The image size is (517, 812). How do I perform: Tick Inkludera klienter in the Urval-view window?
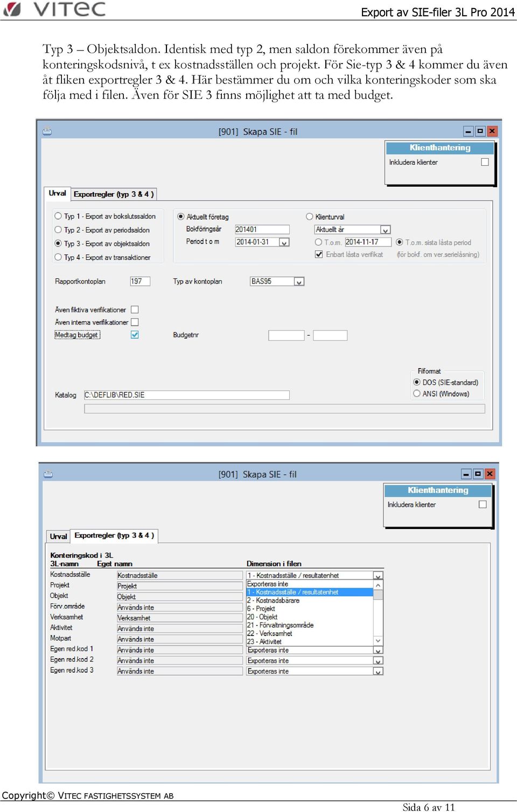(485, 162)
